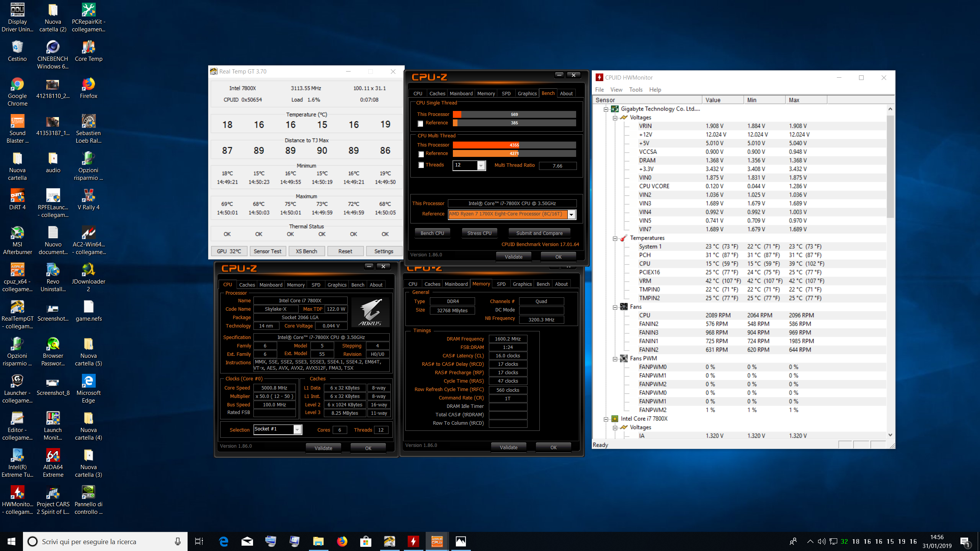Open notification center in system tray

pyautogui.click(x=965, y=541)
